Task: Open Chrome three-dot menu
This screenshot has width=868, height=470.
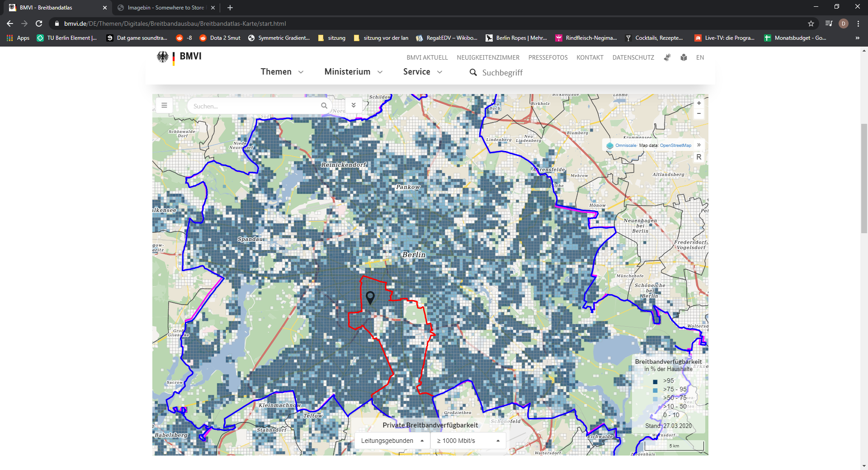Action: (x=858, y=23)
